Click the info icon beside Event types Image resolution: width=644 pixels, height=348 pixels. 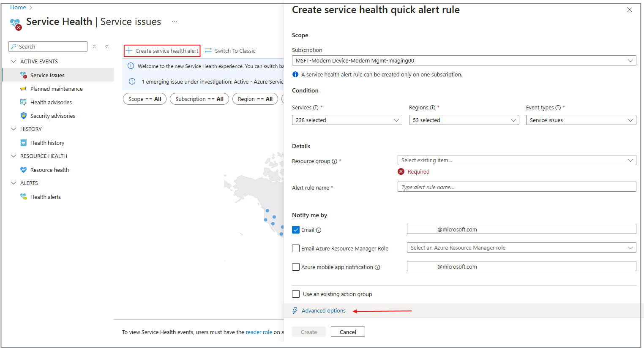click(x=558, y=108)
